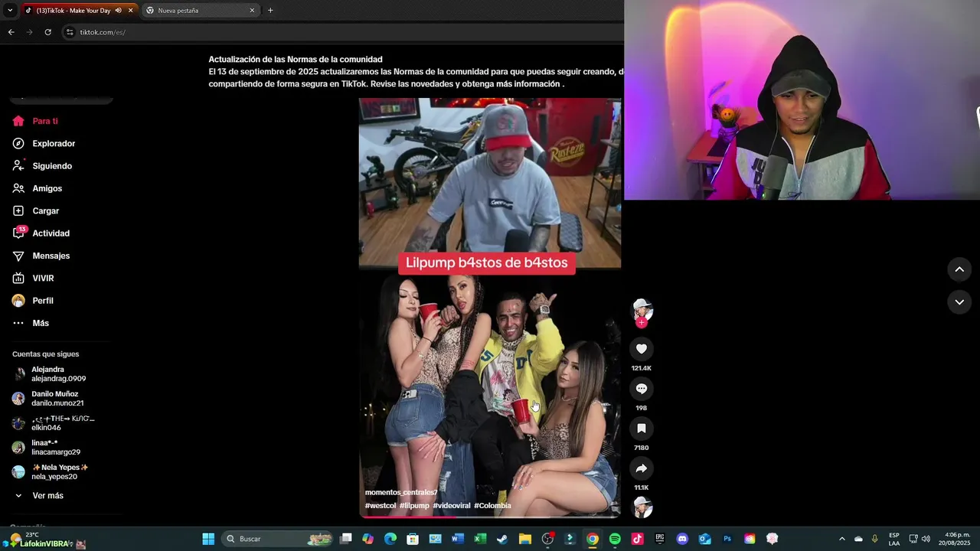Open the linacamargo29 account
Screen dimensions: 980x551
tap(47, 448)
